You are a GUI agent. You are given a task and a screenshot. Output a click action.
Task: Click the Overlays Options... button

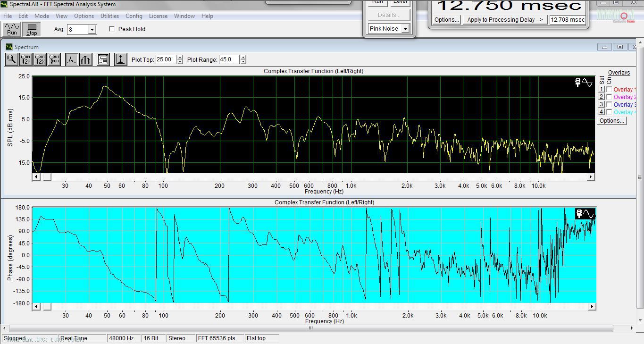[x=612, y=121]
